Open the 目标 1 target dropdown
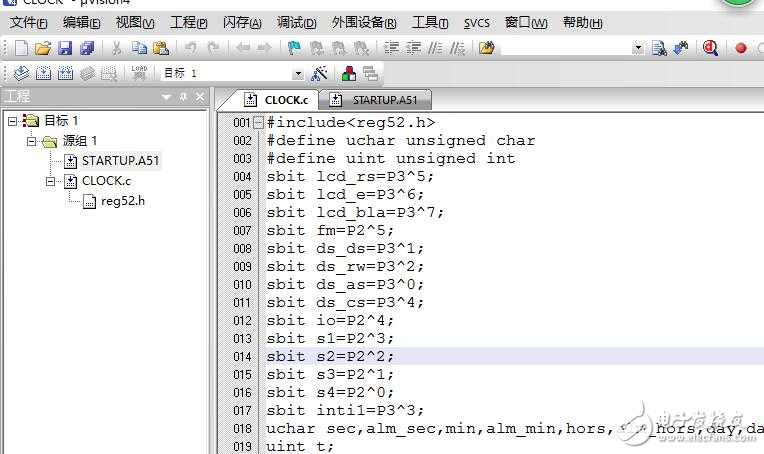Screen dimensions: 764x454 point(298,74)
